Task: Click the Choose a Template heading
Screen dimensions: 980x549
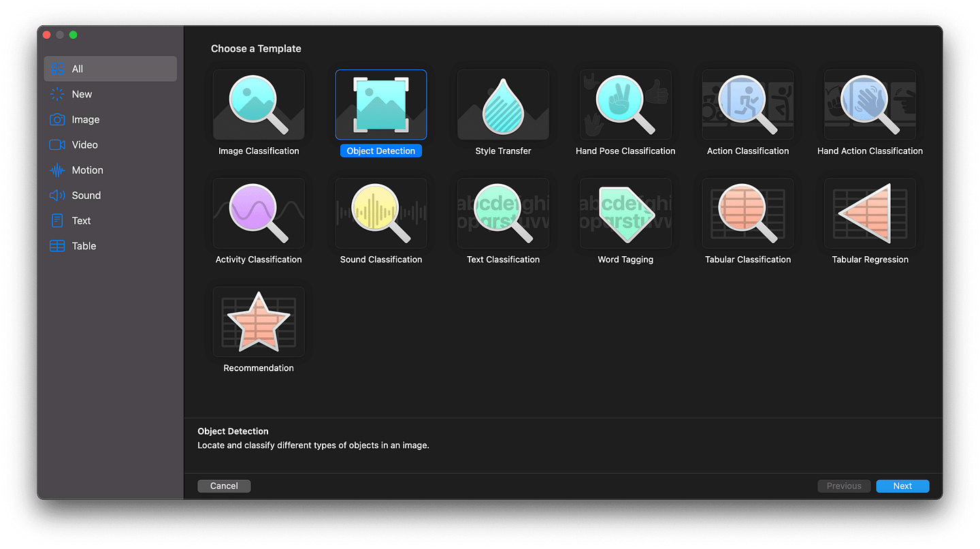Action: click(x=256, y=49)
